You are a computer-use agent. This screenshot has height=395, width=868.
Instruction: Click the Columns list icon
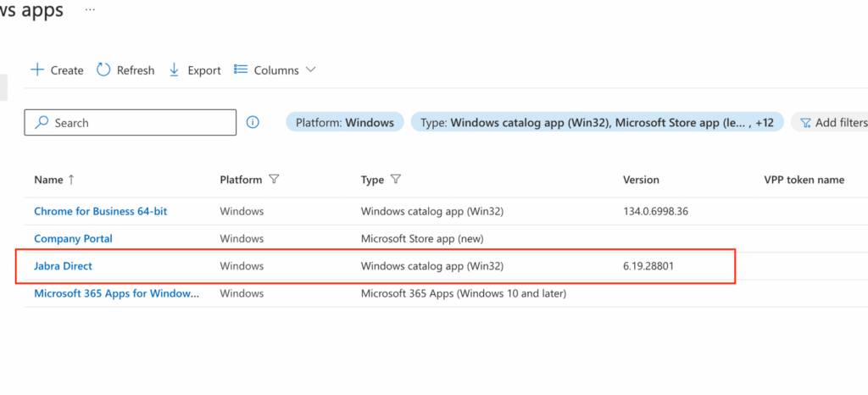click(x=241, y=70)
